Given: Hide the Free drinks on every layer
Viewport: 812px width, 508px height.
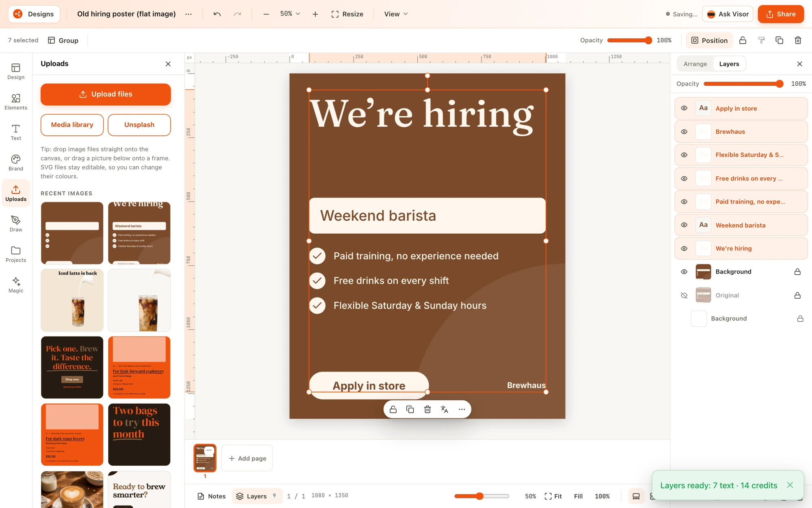Looking at the screenshot, I should 684,178.
